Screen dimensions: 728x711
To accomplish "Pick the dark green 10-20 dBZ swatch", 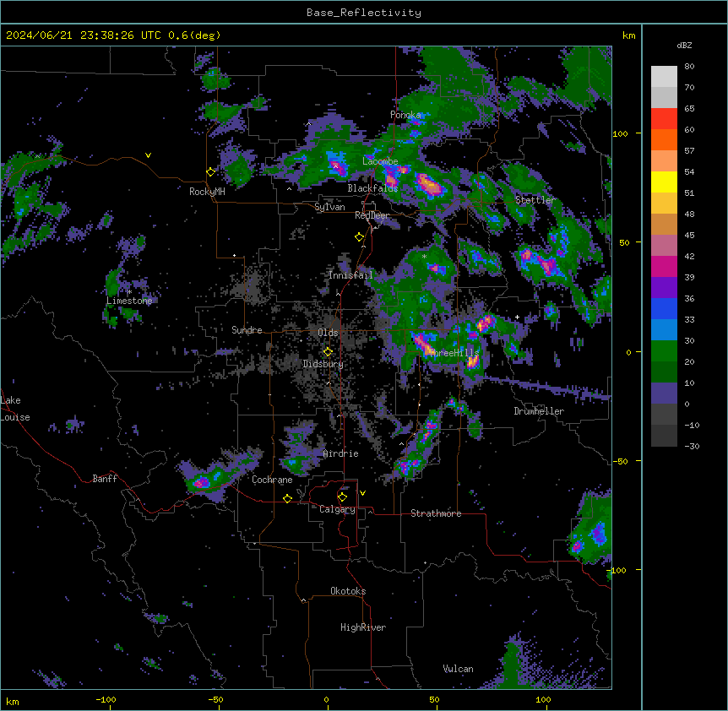I will pyautogui.click(x=664, y=372).
